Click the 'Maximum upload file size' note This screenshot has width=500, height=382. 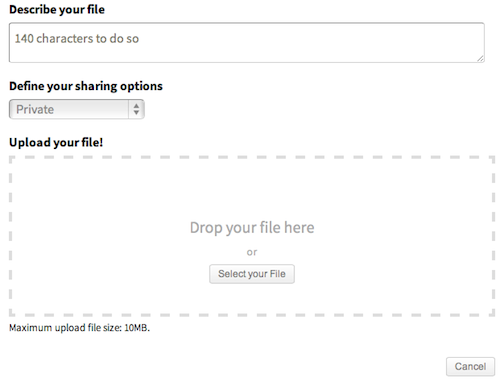click(x=79, y=328)
